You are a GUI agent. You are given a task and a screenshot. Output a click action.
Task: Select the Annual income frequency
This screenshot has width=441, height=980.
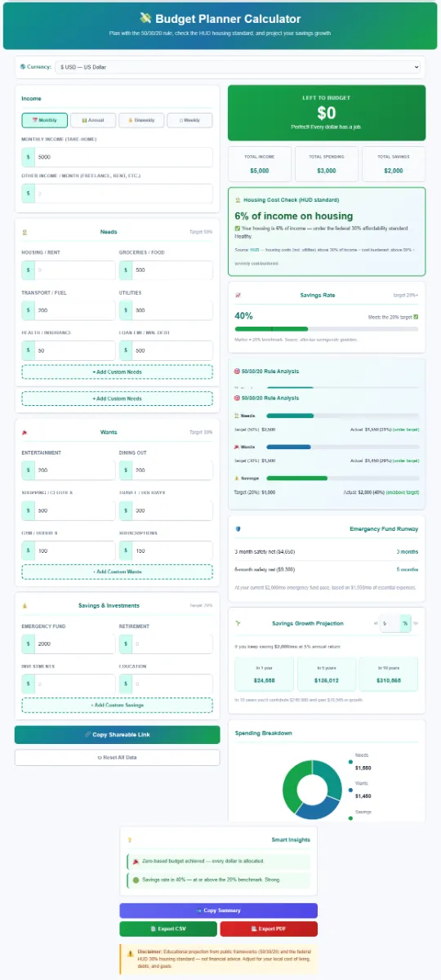coord(93,120)
